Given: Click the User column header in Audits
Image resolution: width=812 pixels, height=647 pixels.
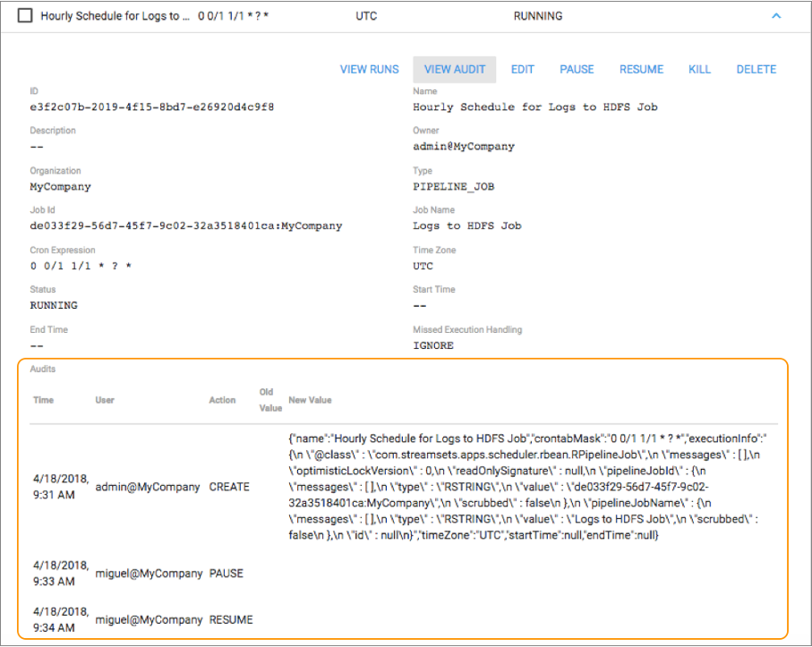Looking at the screenshot, I should (105, 400).
